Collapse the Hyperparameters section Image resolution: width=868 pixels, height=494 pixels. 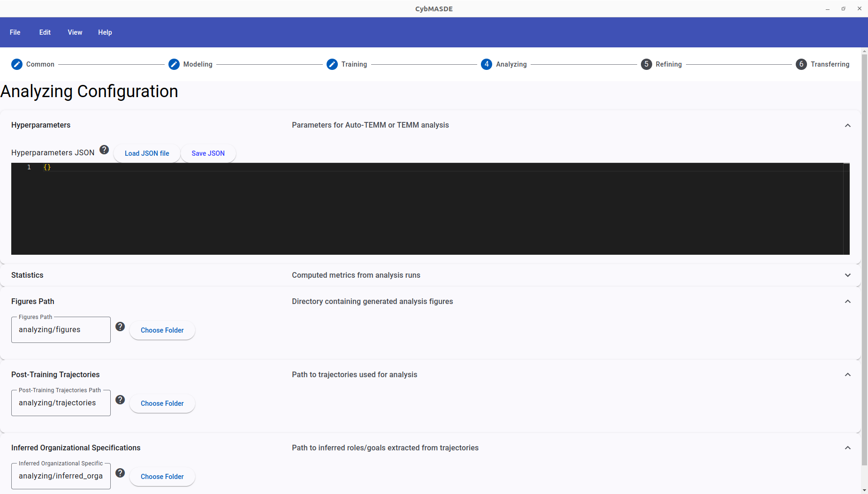848,125
